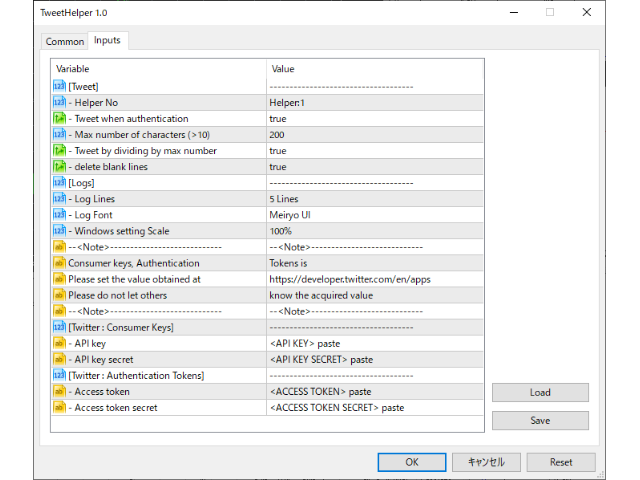This screenshot has width=640, height=480.
Task: Click the icon next to Log Font row
Action: 59,215
